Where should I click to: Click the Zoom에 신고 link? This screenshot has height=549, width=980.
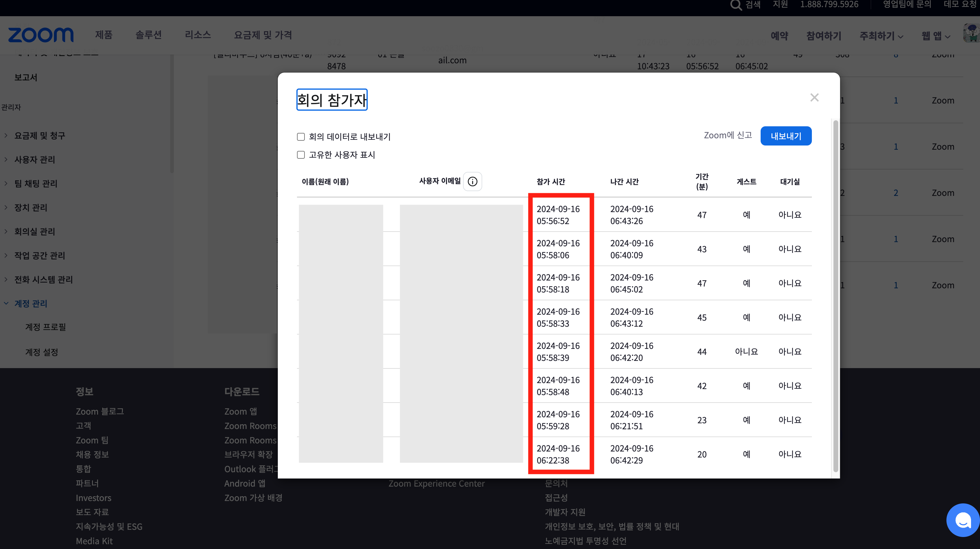point(727,136)
